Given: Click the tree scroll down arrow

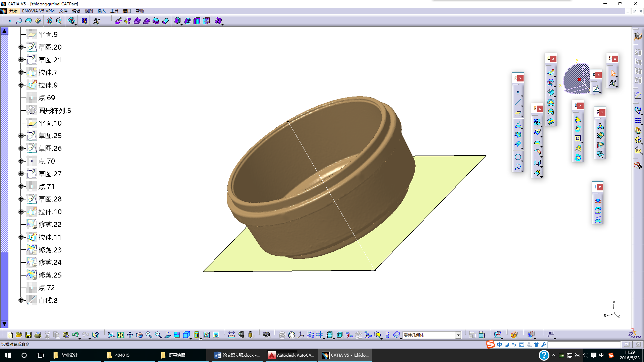Looking at the screenshot, I should tap(4, 324).
